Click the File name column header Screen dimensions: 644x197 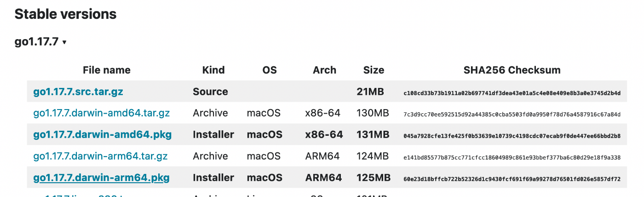107,70
